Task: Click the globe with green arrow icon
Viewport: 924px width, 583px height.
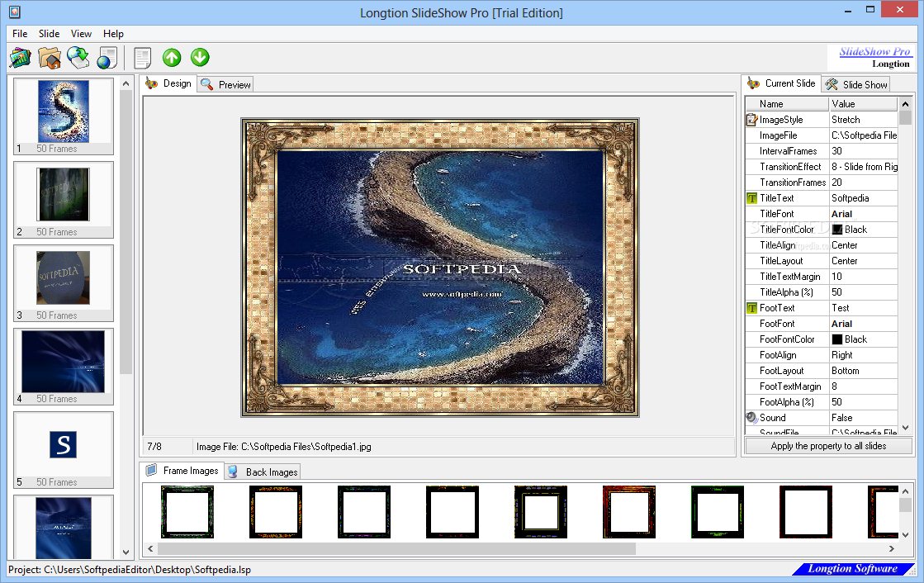Action: 78,58
